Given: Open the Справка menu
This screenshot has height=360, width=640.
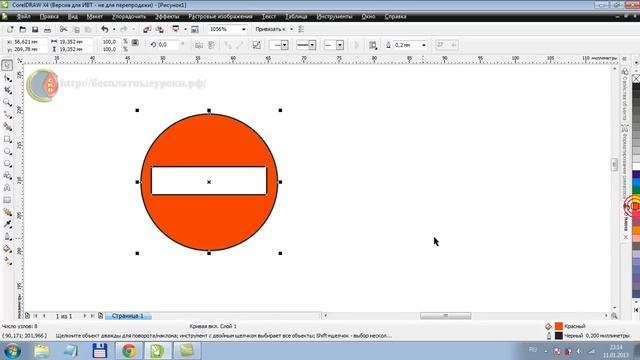Looking at the screenshot, I should [395, 17].
